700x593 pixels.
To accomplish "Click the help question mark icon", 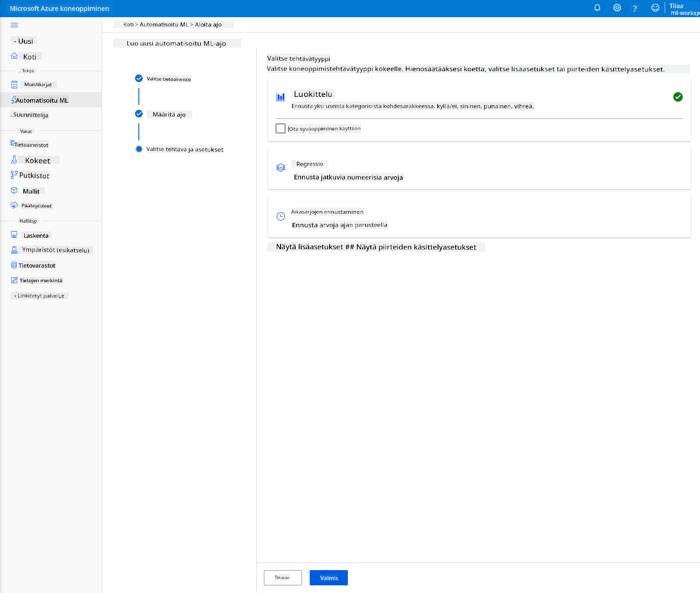I will pos(635,9).
